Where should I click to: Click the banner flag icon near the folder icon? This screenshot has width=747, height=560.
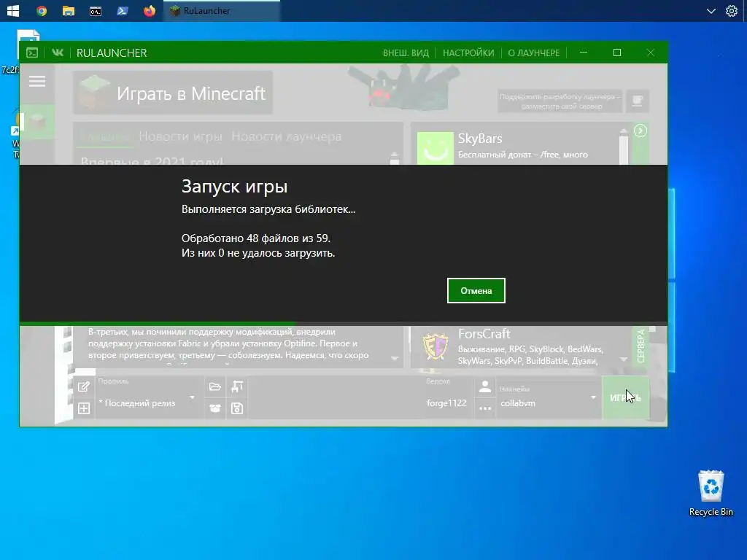[x=237, y=386]
